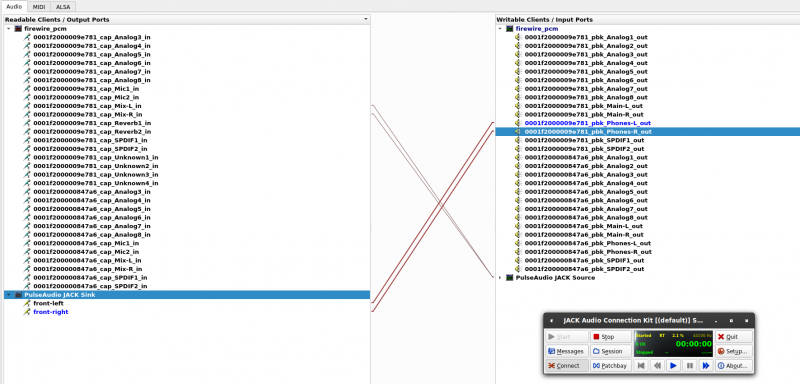Toggle the Messages window button
Image resolution: width=800 pixels, height=384 pixels.
click(x=567, y=351)
